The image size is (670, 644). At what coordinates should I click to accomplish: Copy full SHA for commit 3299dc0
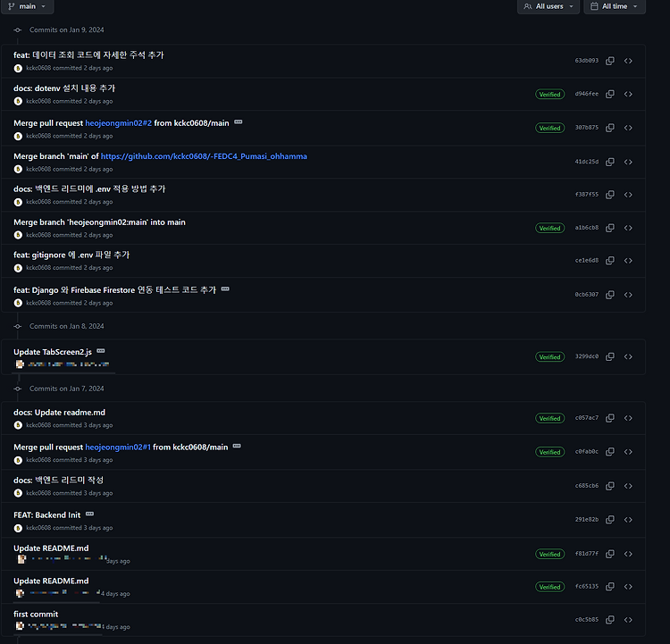click(x=610, y=356)
